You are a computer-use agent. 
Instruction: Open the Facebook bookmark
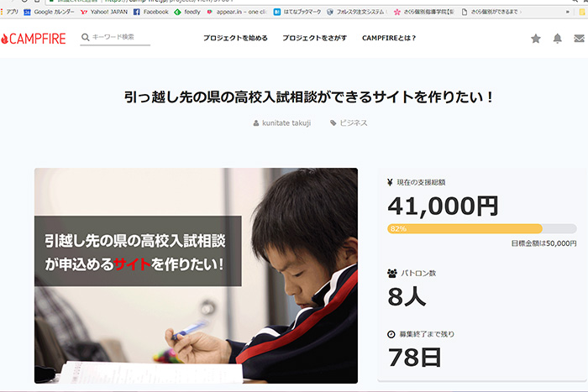[150, 12]
